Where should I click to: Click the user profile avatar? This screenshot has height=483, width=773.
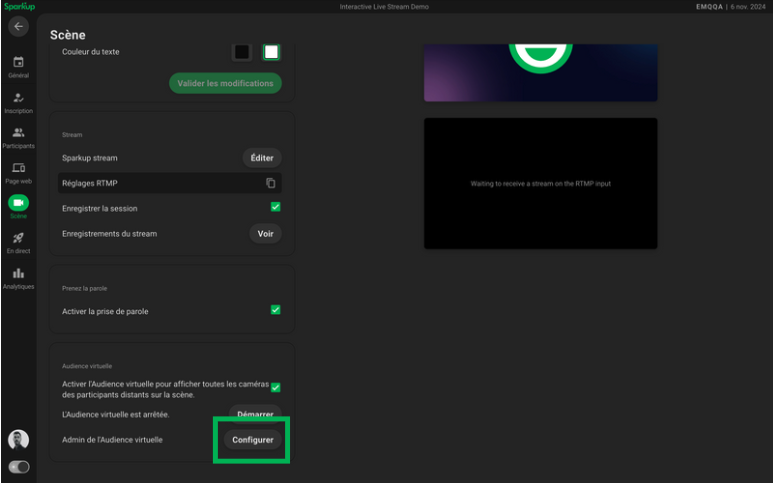click(18, 439)
